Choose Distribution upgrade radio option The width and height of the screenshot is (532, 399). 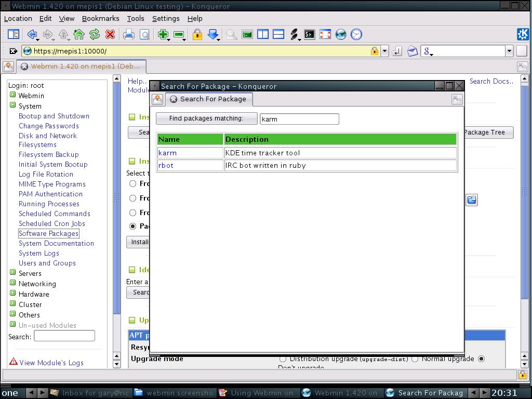(283, 358)
